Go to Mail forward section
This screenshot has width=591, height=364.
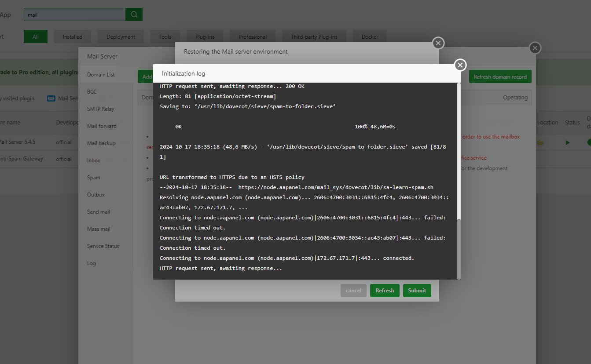[x=106, y=126]
